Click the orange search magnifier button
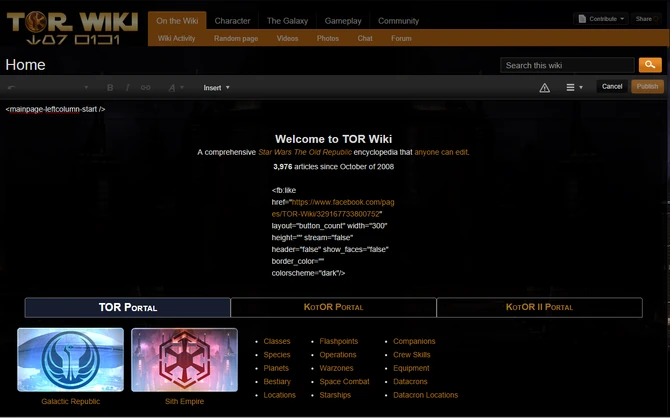670x418 pixels. (650, 65)
